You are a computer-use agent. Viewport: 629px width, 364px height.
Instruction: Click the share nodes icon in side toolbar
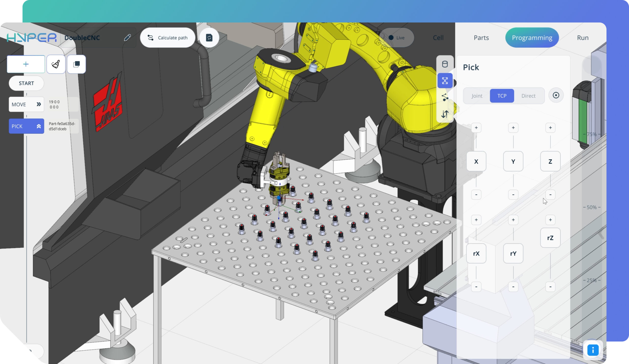click(445, 97)
